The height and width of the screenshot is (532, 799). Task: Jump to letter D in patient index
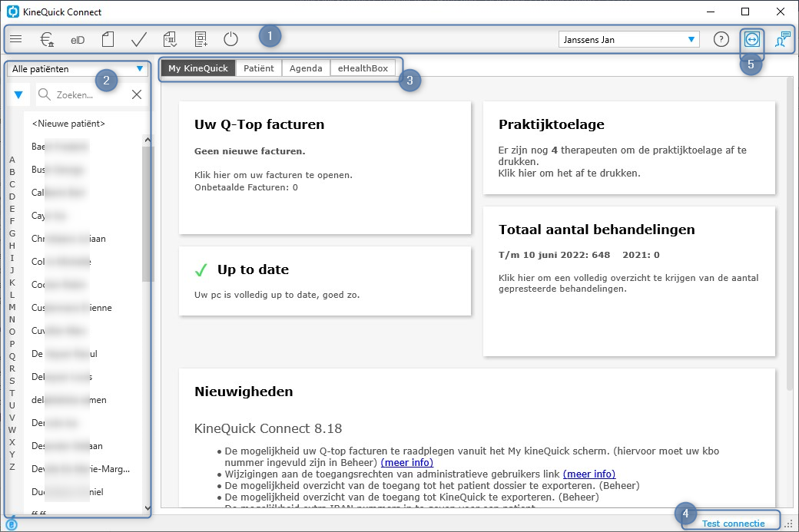12,197
